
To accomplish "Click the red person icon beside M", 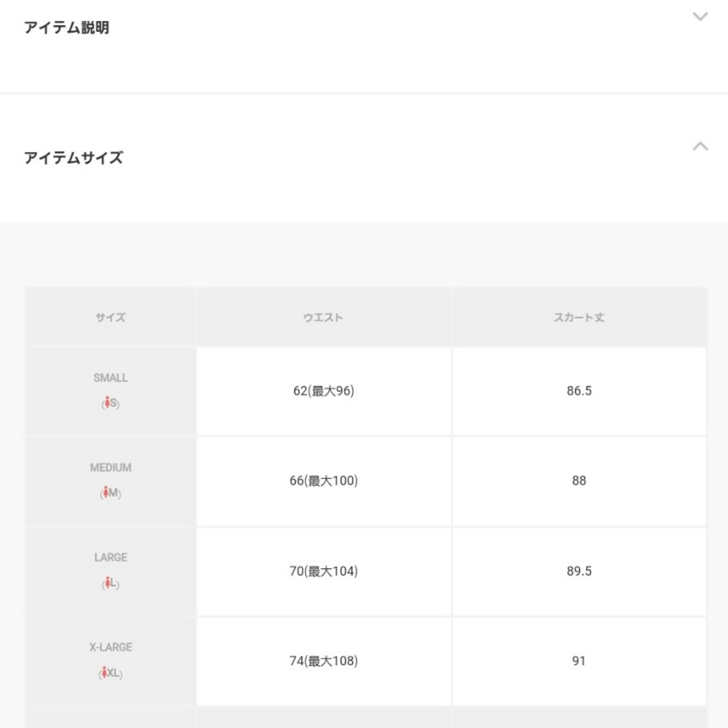I will [x=105, y=492].
